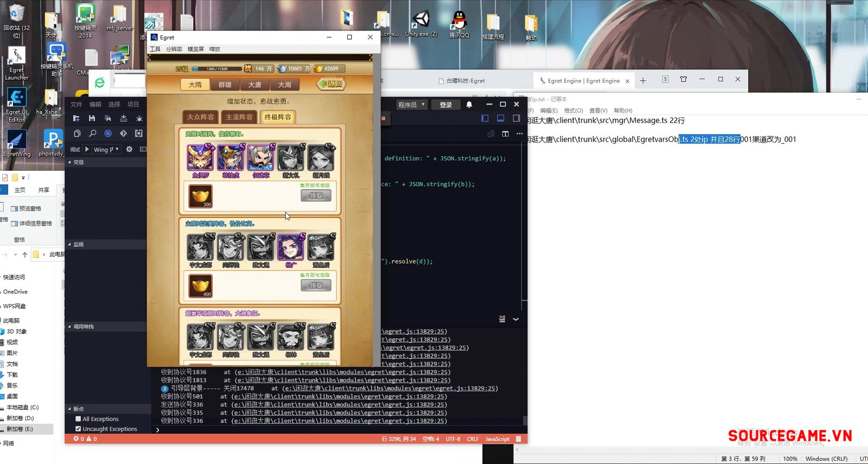Open the 程序员 role dropdown
868x464 pixels.
412,105
